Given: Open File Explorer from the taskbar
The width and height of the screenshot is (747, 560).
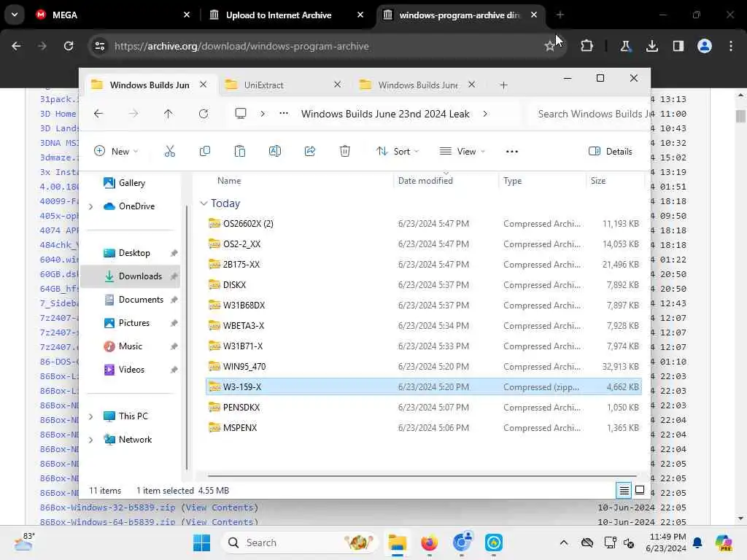Looking at the screenshot, I should (397, 542).
